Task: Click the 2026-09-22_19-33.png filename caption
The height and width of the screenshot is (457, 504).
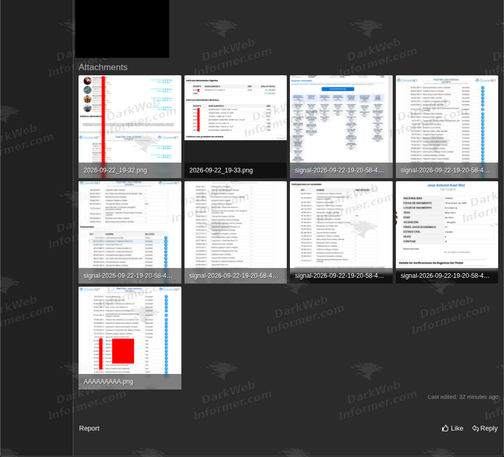Action: point(221,170)
